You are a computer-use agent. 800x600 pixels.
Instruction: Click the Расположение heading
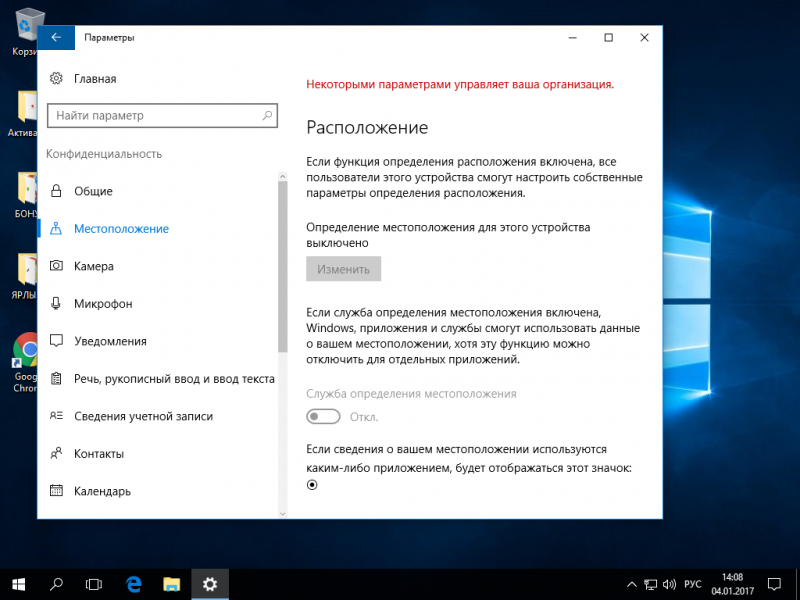tap(367, 127)
